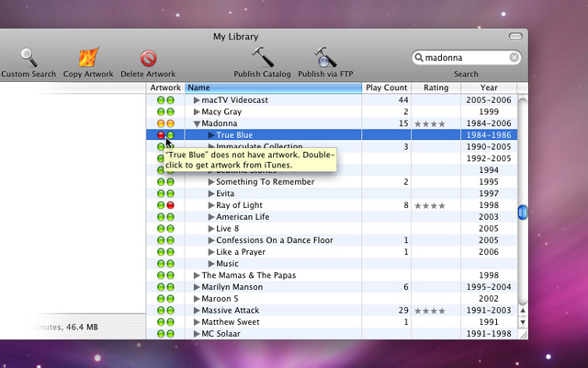Expand the Massive Attack artist row
The width and height of the screenshot is (588, 368).
coord(197,311)
